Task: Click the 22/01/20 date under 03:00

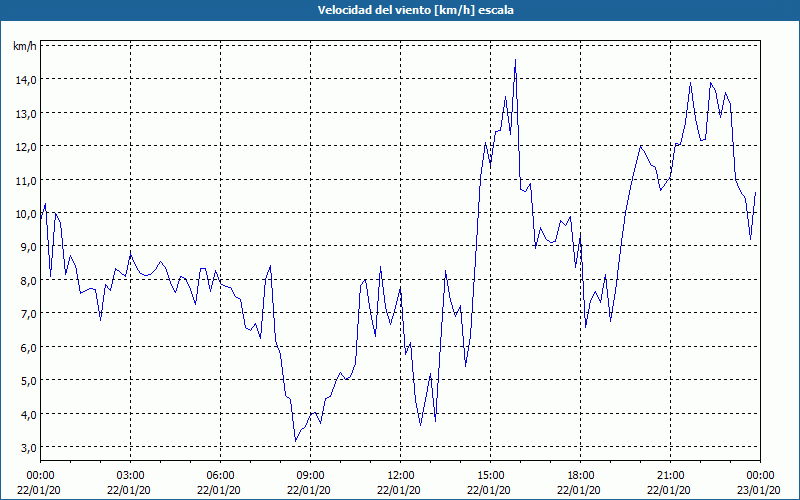Action: tap(129, 490)
